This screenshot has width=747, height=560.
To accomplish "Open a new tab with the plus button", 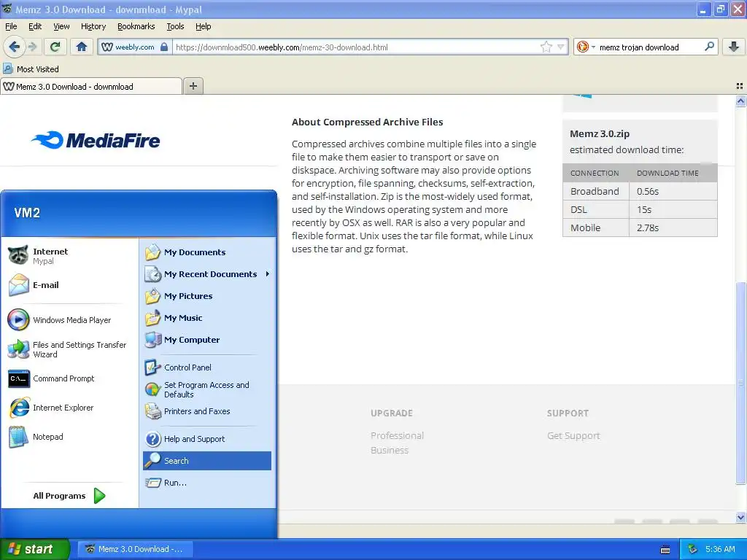I will pos(193,86).
